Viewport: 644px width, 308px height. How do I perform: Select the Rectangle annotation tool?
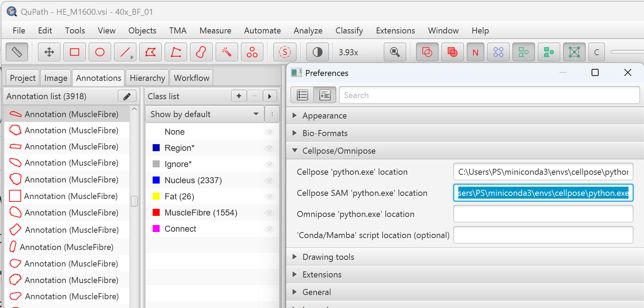[75, 52]
